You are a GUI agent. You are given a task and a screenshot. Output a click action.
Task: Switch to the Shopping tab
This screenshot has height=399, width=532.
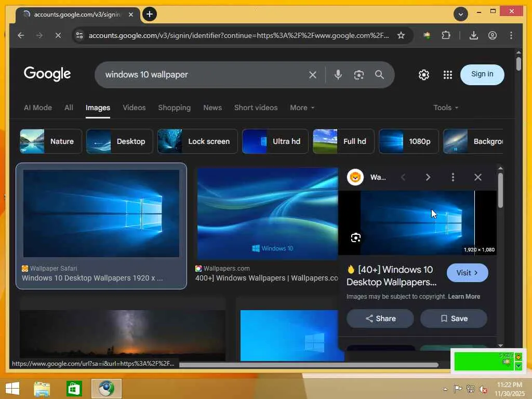(x=175, y=108)
